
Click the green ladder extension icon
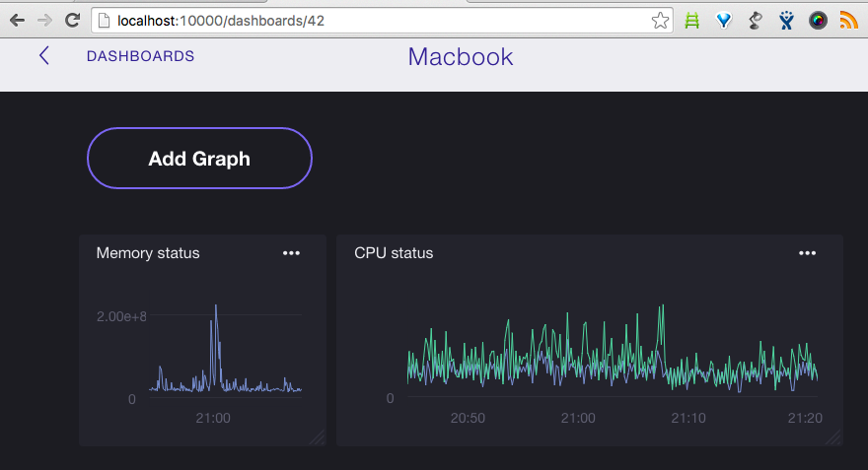coord(692,21)
